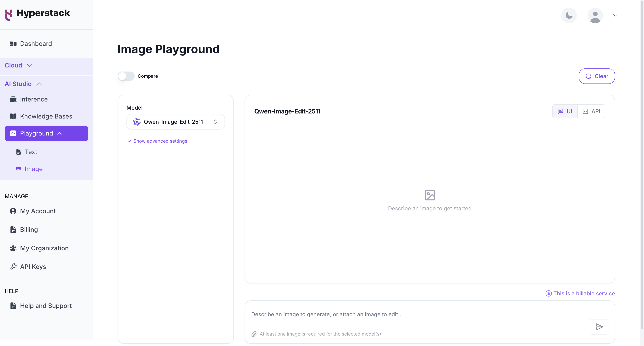Open My Account settings
Viewport: 644px width, 346px height.
click(46, 211)
